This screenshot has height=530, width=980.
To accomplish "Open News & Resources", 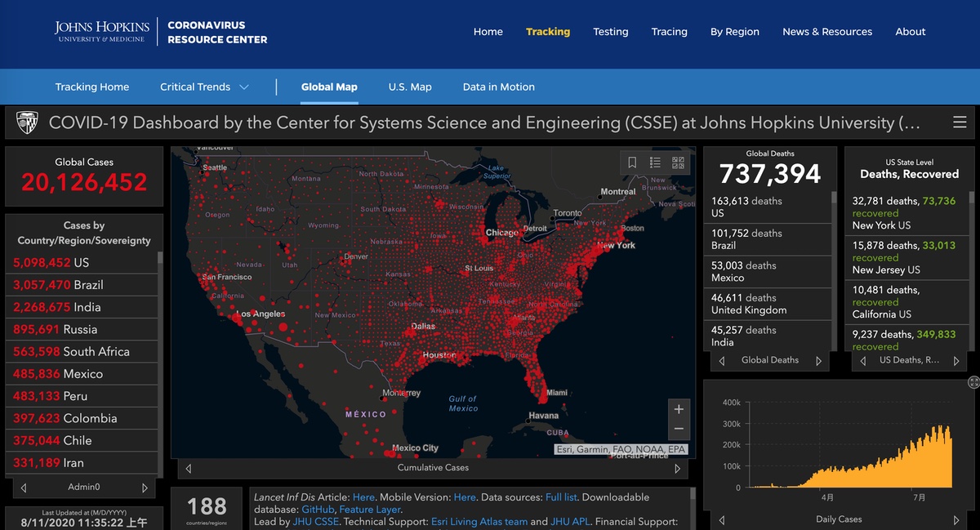I will click(x=827, y=32).
